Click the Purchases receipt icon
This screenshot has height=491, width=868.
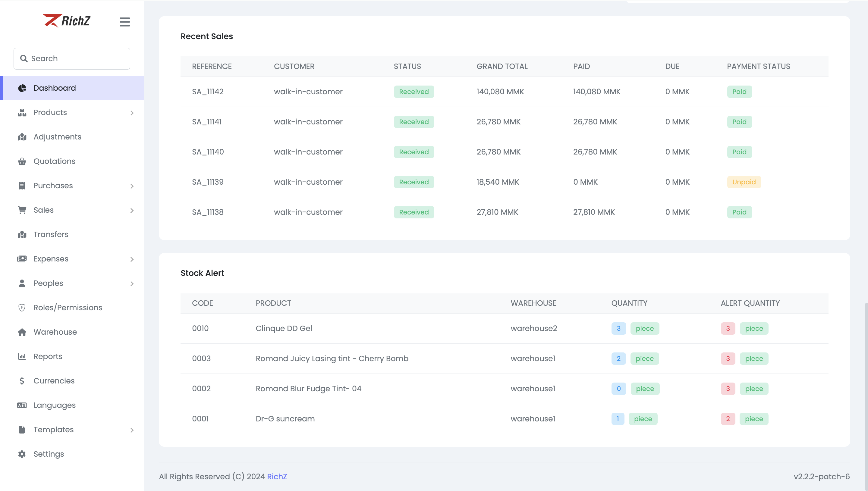pyautogui.click(x=22, y=186)
